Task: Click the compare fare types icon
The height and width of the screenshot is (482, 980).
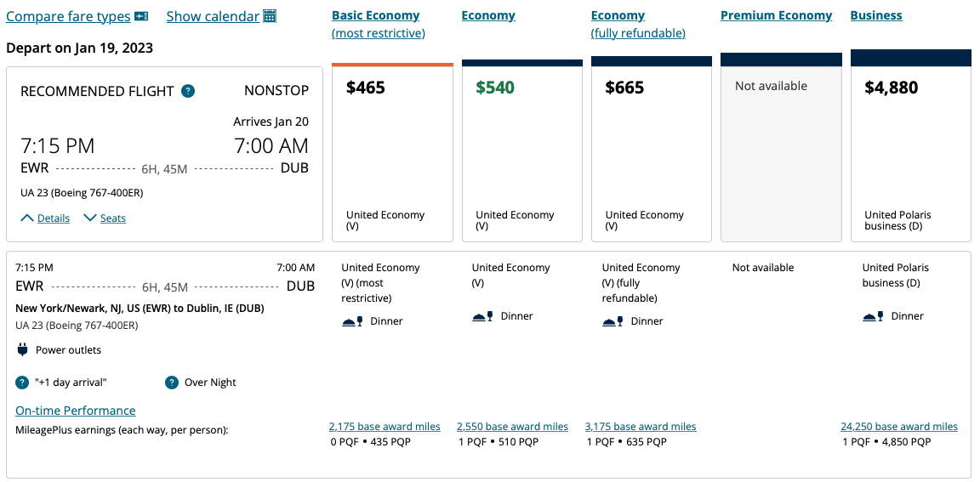Action: tap(141, 17)
